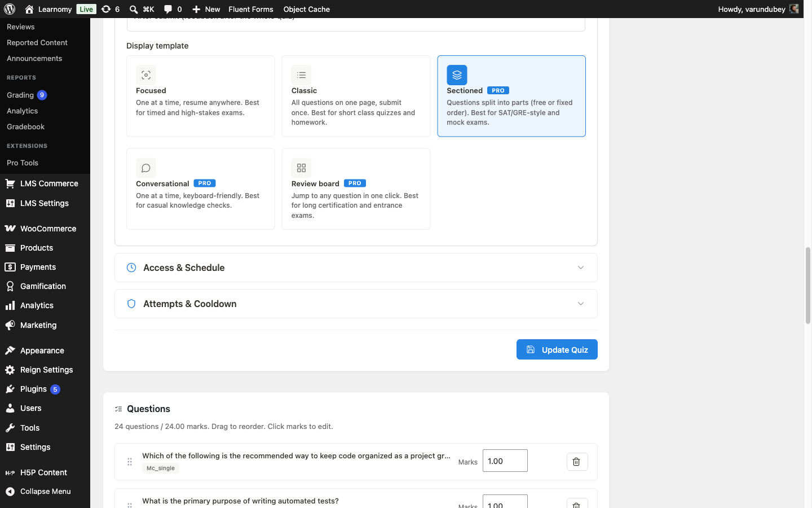The height and width of the screenshot is (508, 812).
Task: Open the Products menu
Action: click(45, 248)
